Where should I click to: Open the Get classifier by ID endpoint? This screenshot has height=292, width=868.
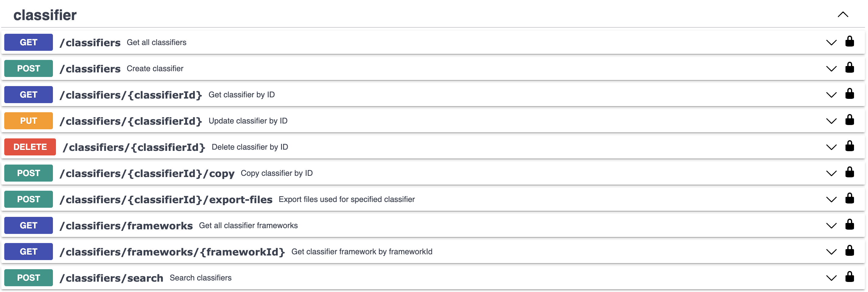[x=831, y=94]
